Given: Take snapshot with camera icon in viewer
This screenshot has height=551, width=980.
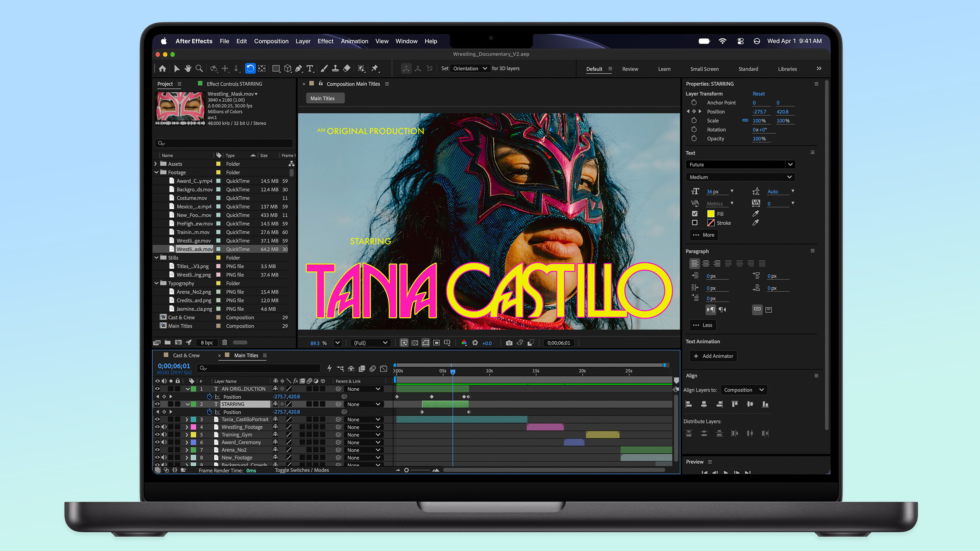Looking at the screenshot, I should [x=509, y=343].
